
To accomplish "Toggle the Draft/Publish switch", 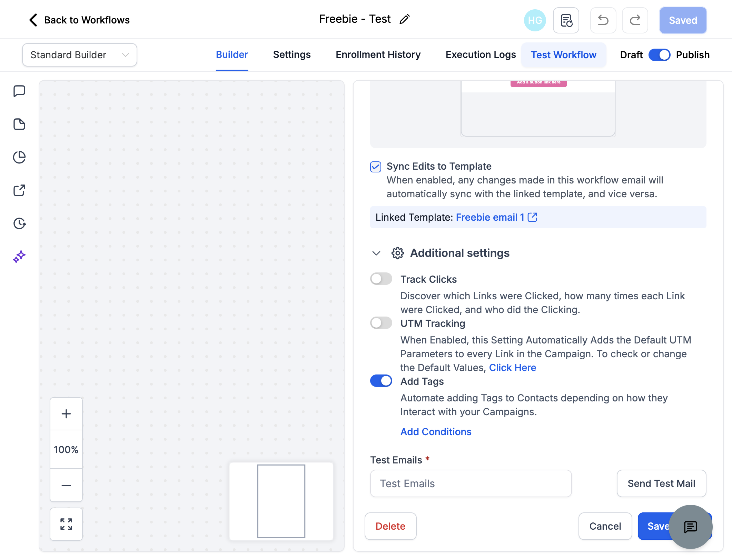I will [x=659, y=55].
